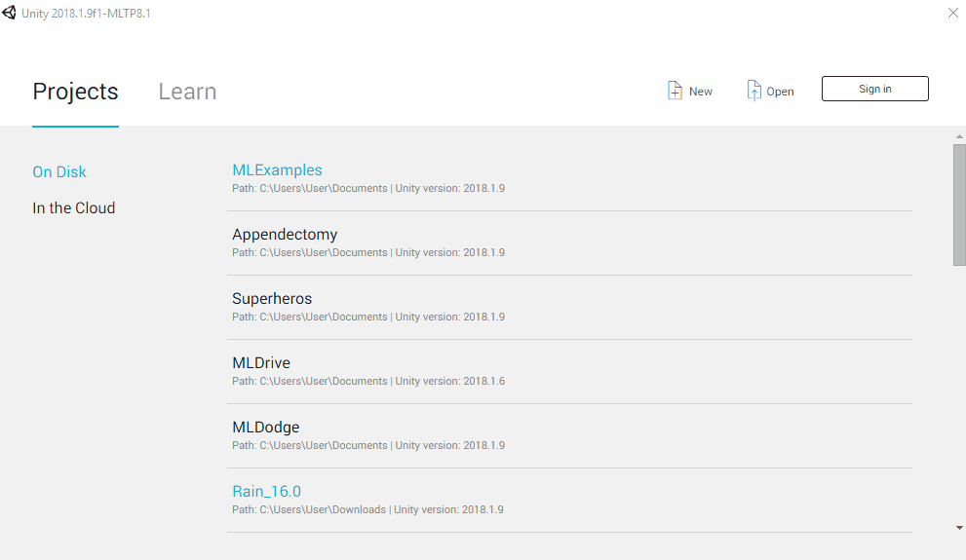Click the New project document icon
966x560 pixels.
point(675,91)
